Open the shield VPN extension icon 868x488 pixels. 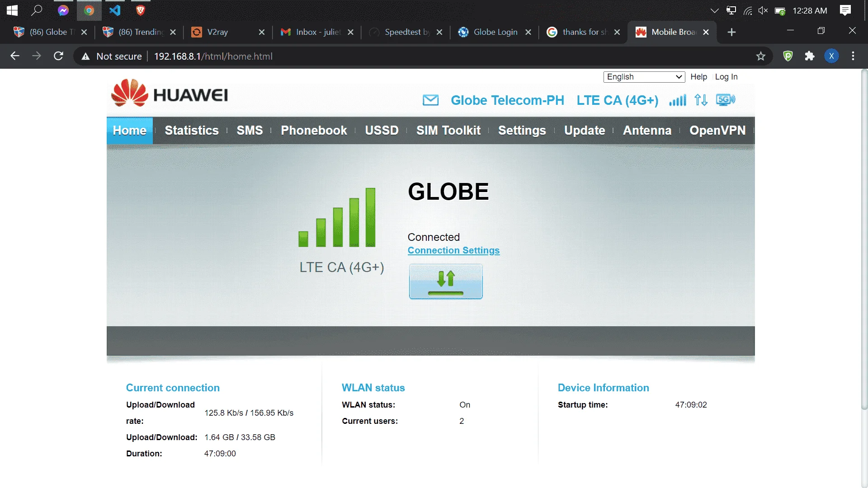pyautogui.click(x=788, y=56)
